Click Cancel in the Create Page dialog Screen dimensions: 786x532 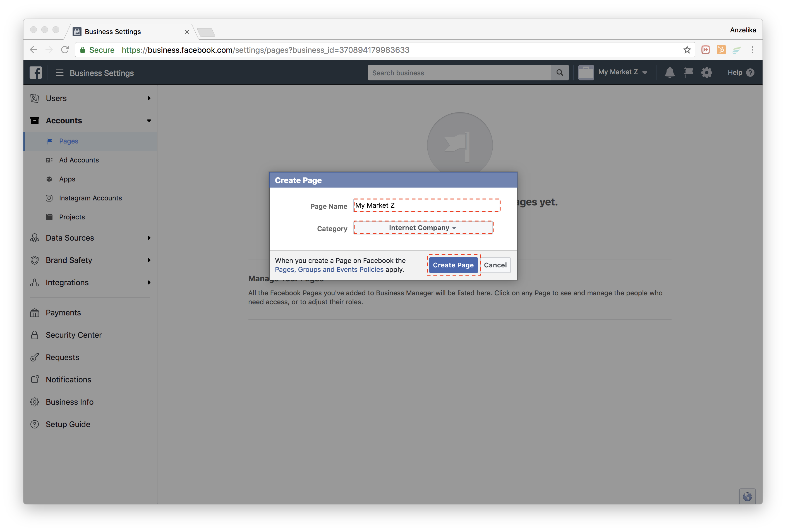[495, 265]
